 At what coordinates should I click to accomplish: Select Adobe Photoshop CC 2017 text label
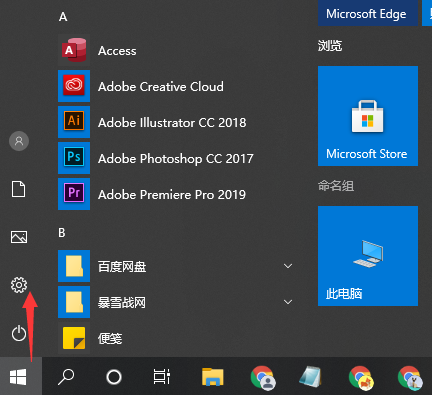pyautogui.click(x=176, y=159)
